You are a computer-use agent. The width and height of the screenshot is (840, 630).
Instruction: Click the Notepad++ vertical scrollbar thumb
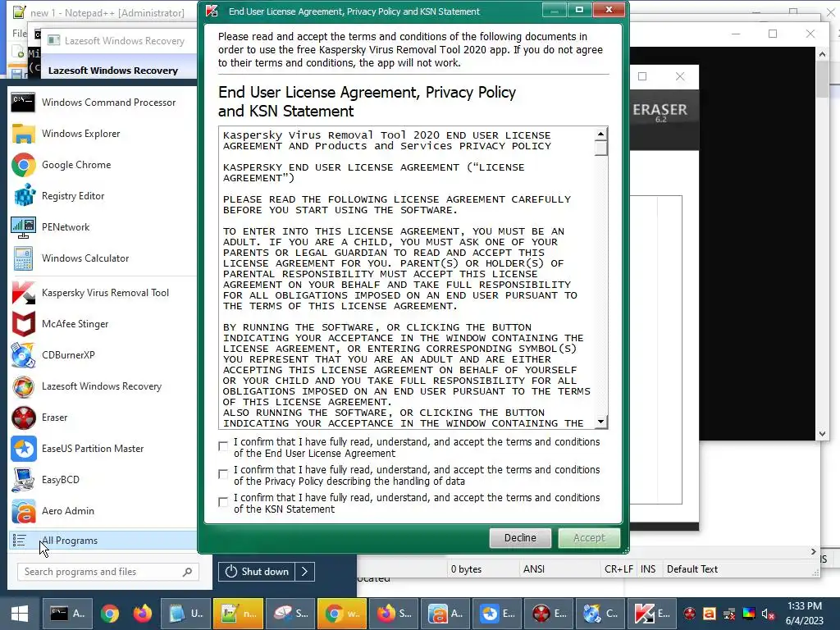tap(822, 80)
